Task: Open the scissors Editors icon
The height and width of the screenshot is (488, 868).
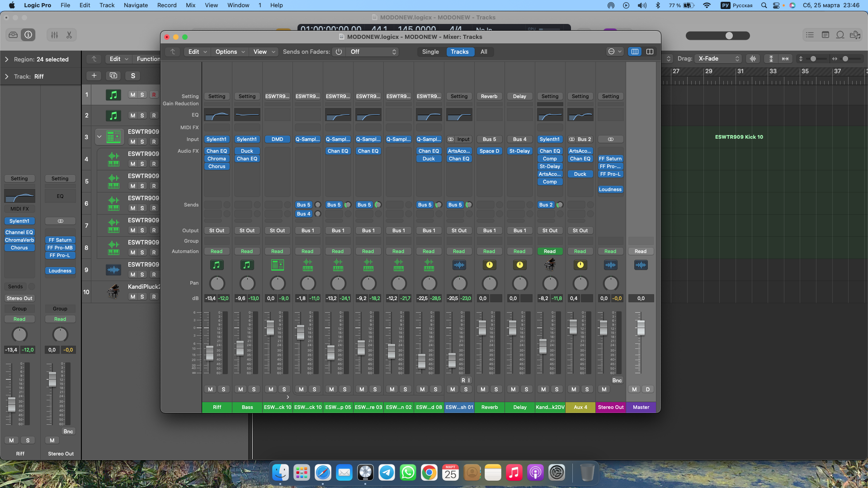Action: click(x=69, y=35)
